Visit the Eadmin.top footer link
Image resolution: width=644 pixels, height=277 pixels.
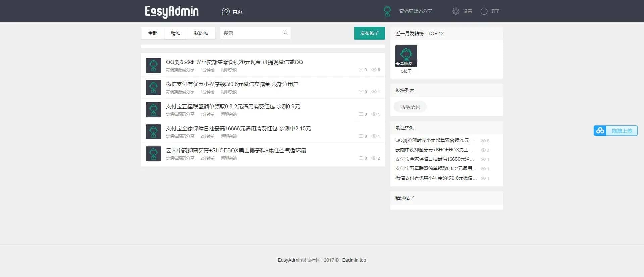point(354,260)
